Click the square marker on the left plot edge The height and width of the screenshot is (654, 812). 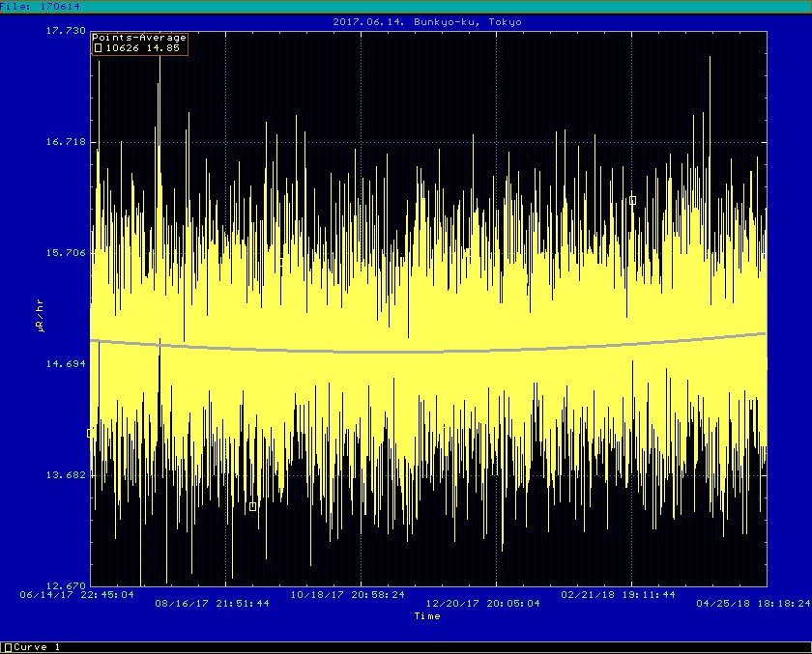coord(91,433)
